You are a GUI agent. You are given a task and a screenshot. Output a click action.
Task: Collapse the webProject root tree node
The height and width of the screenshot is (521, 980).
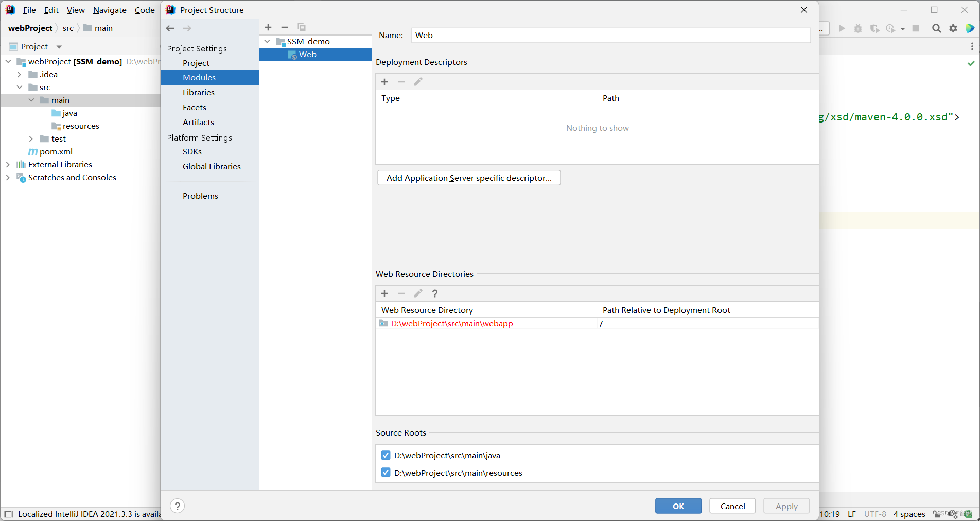(8, 61)
